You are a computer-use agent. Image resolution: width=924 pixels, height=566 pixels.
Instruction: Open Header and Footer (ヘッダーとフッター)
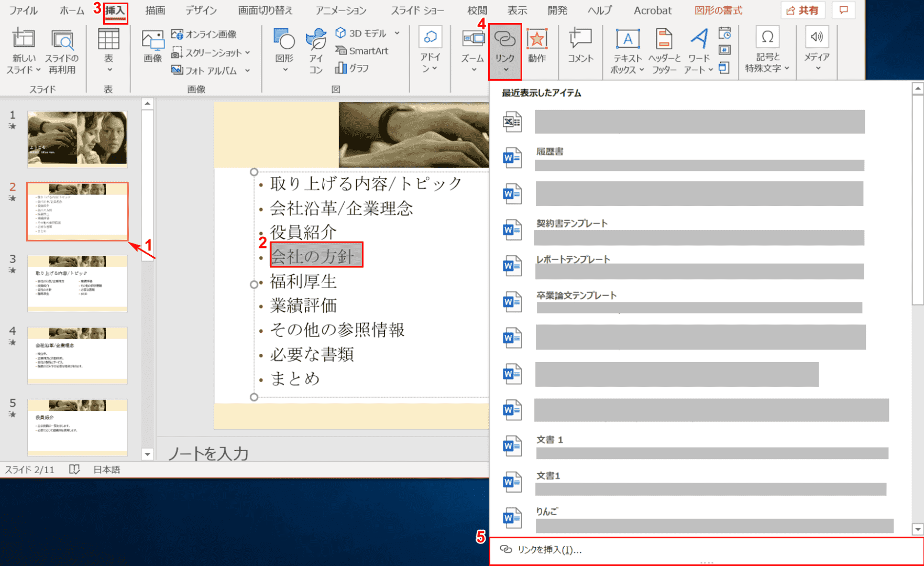point(664,51)
